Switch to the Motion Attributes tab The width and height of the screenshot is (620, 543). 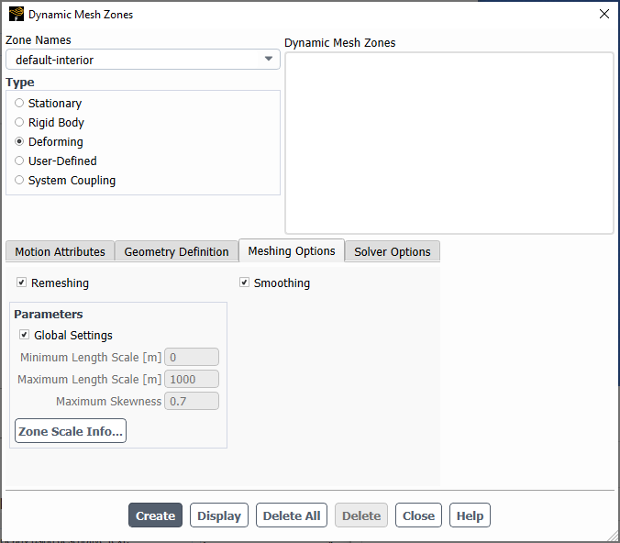60,252
